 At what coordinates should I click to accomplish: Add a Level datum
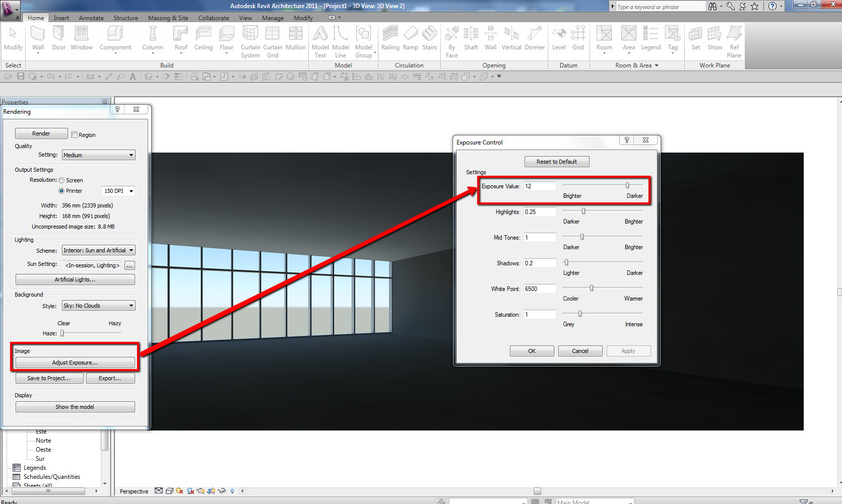[559, 39]
